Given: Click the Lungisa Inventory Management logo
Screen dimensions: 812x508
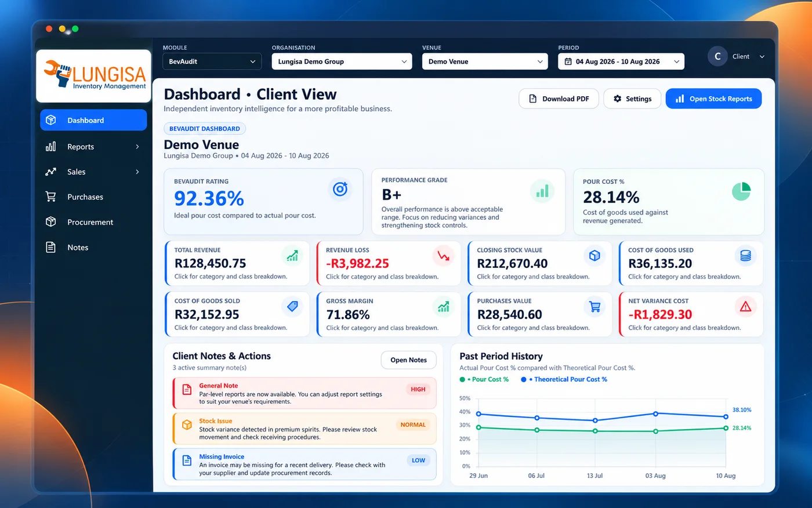Looking at the screenshot, I should (94, 76).
